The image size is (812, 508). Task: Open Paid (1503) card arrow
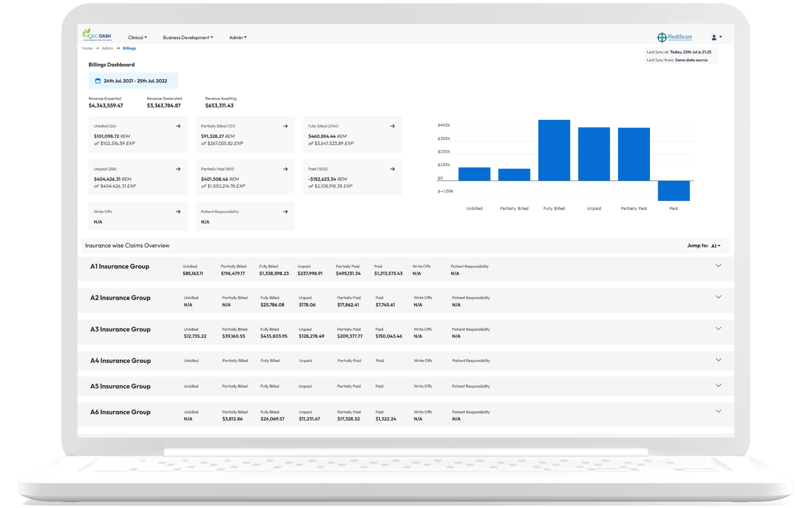pyautogui.click(x=392, y=169)
